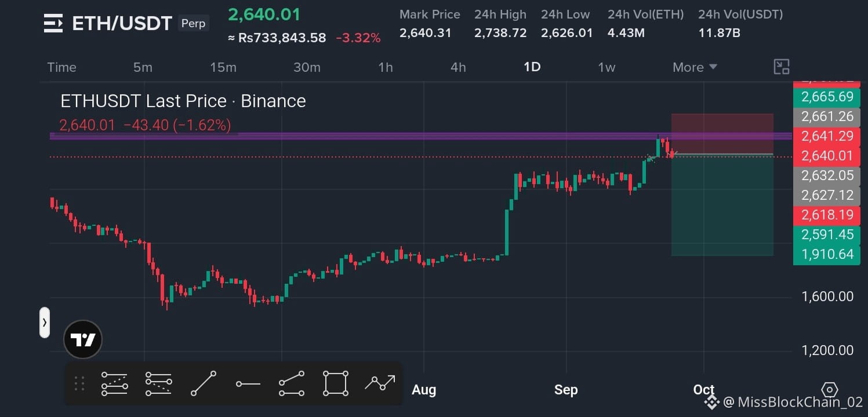Open the hamburger menu beside ETH/USDT
The height and width of the screenshot is (417, 868).
pos(53,23)
